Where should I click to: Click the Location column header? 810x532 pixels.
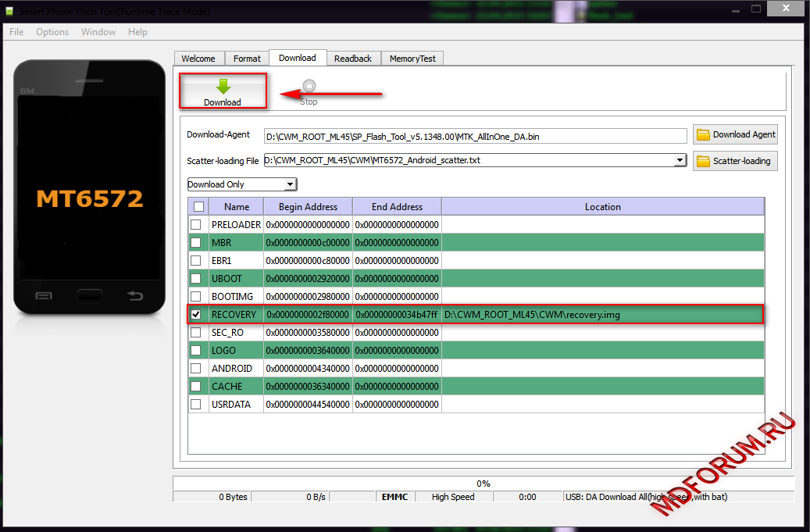point(603,206)
